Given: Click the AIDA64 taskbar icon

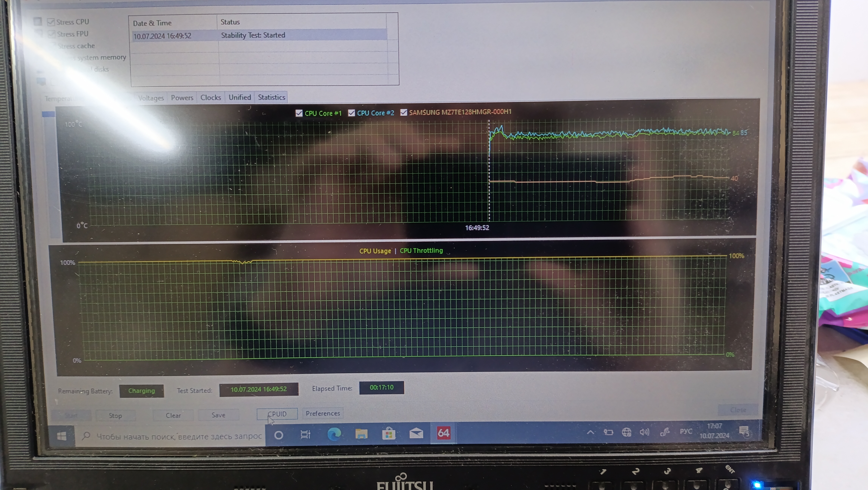Looking at the screenshot, I should click(x=443, y=433).
